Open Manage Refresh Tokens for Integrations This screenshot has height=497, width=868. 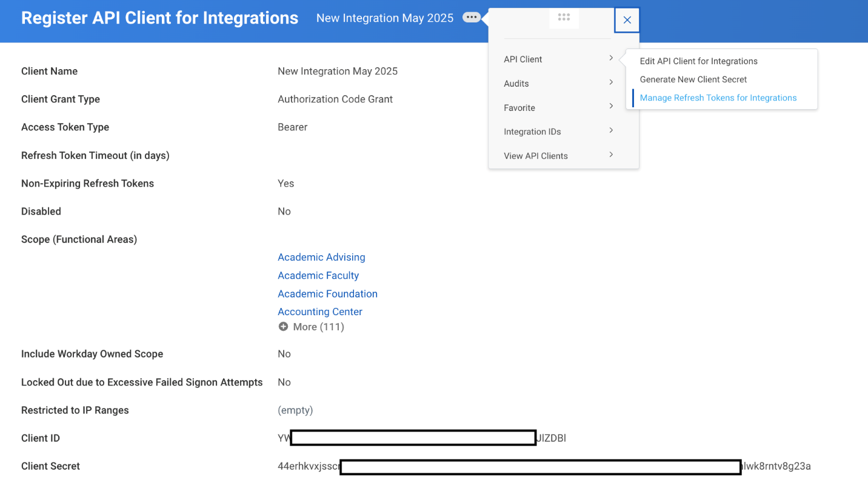[718, 98]
